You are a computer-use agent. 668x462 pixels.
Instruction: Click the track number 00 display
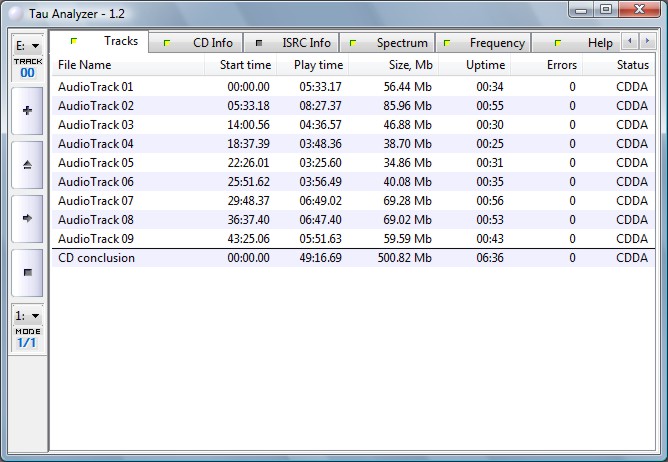[27, 73]
